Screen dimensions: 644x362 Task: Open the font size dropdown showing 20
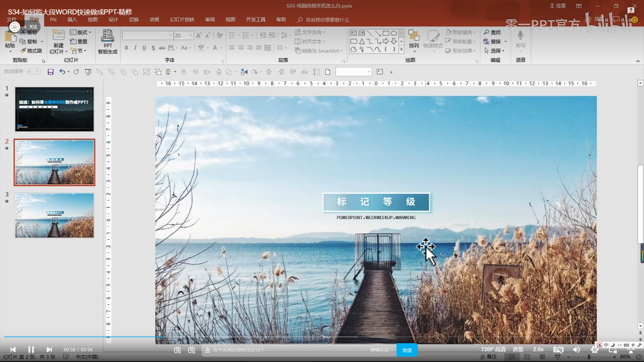[191, 36]
